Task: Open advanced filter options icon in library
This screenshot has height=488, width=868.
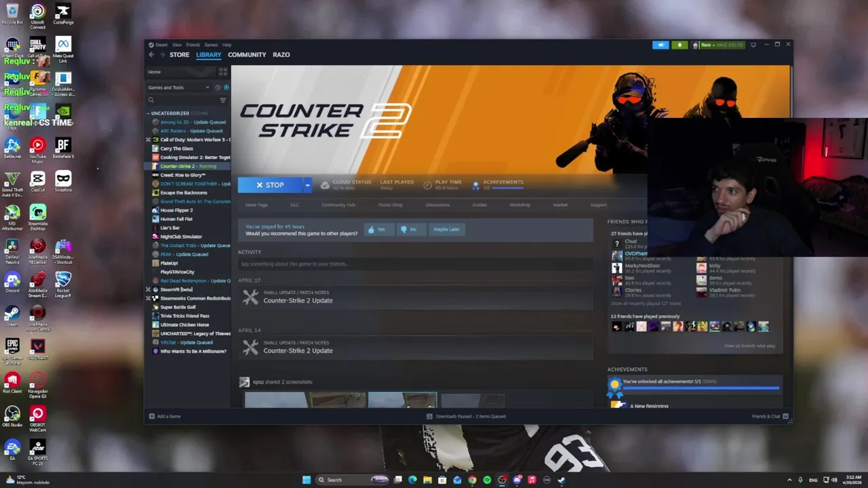Action: click(223, 100)
